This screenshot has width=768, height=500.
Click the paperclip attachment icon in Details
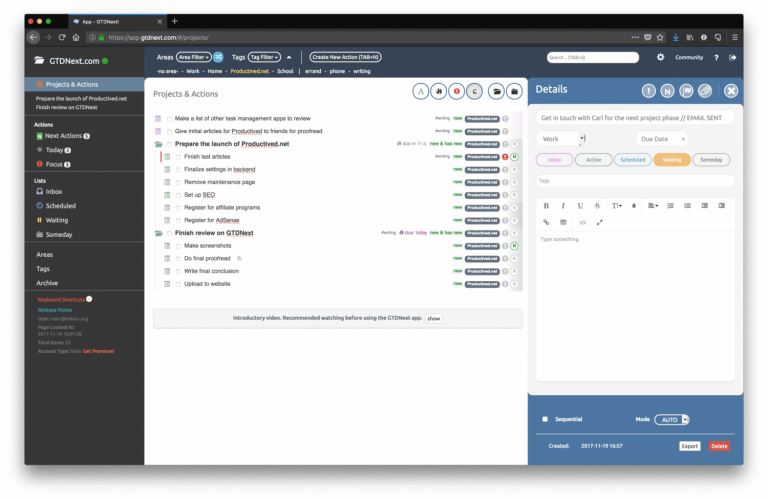705,91
